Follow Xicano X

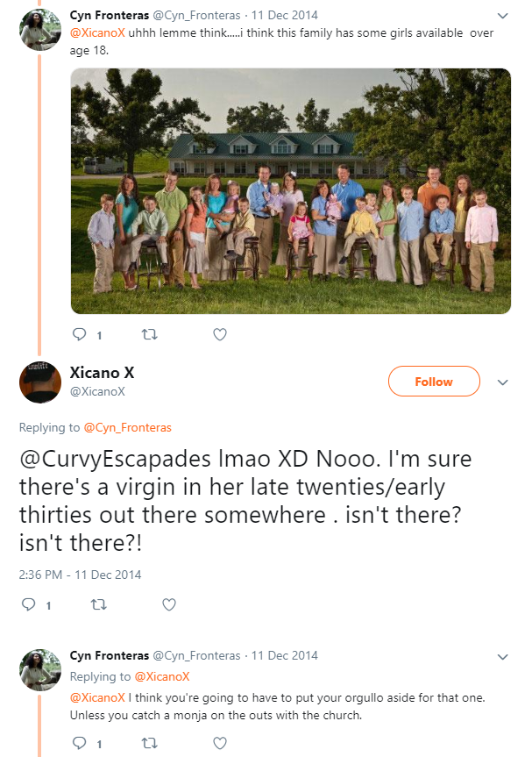(x=434, y=382)
